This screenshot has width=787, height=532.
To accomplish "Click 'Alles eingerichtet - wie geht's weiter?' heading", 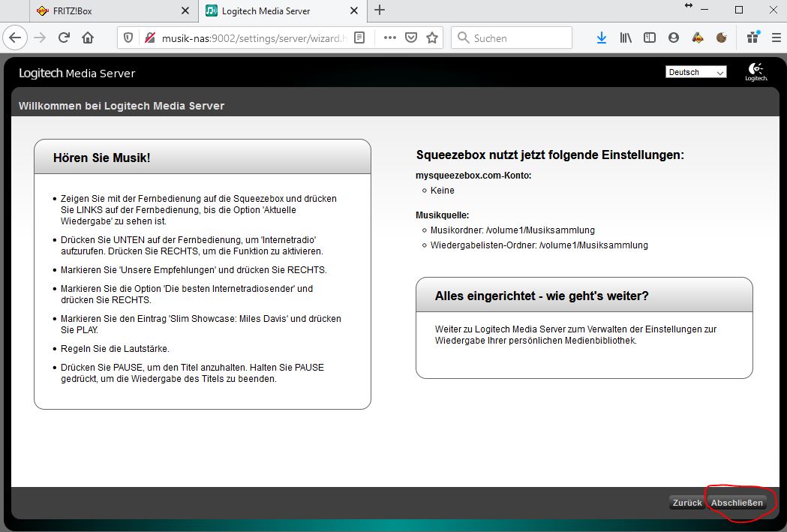I will [x=542, y=296].
